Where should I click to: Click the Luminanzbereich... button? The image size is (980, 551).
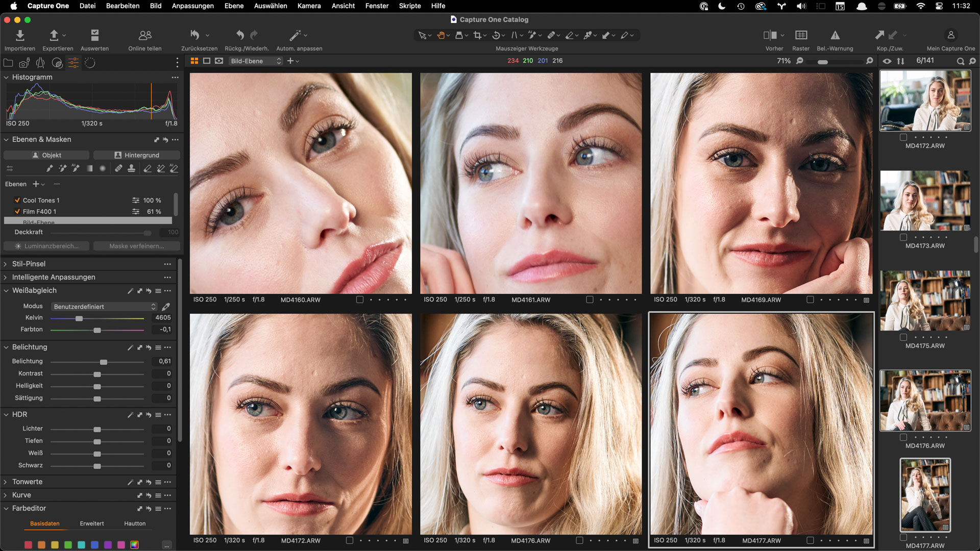point(46,246)
